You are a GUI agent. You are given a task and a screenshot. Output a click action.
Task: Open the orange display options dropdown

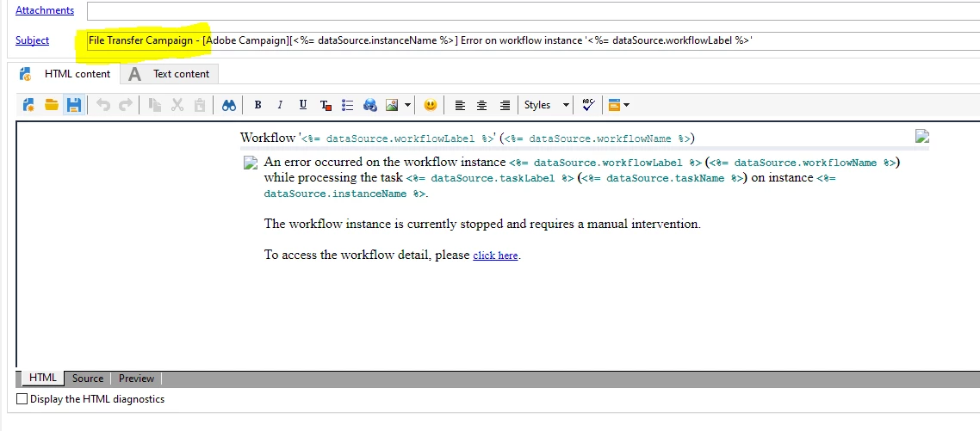[x=619, y=105]
